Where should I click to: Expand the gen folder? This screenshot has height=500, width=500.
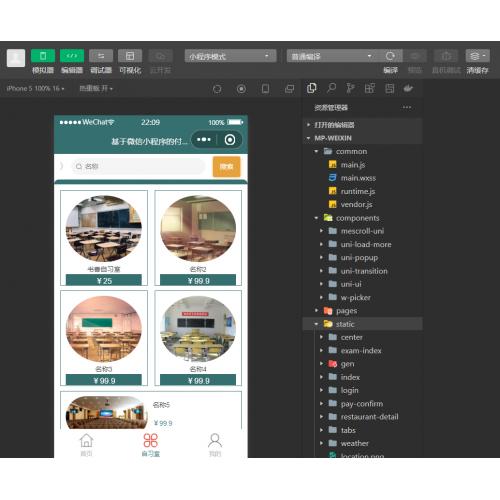coord(363,364)
